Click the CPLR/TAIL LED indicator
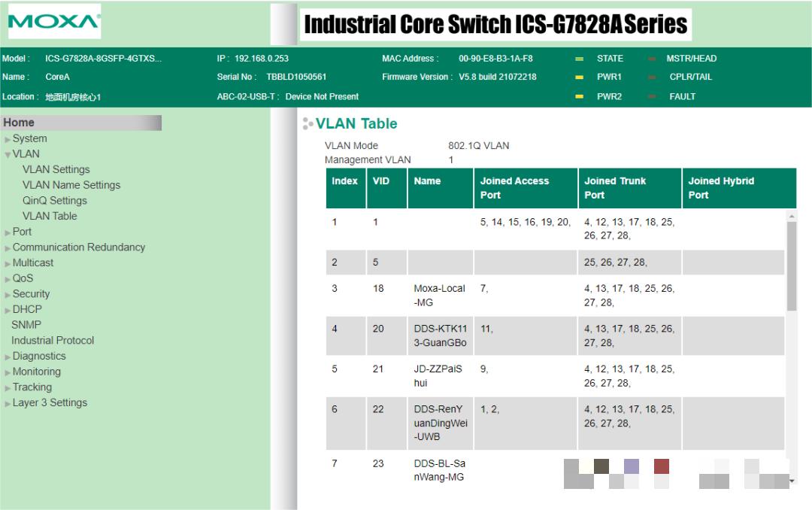The height and width of the screenshot is (510, 812). tap(652, 77)
